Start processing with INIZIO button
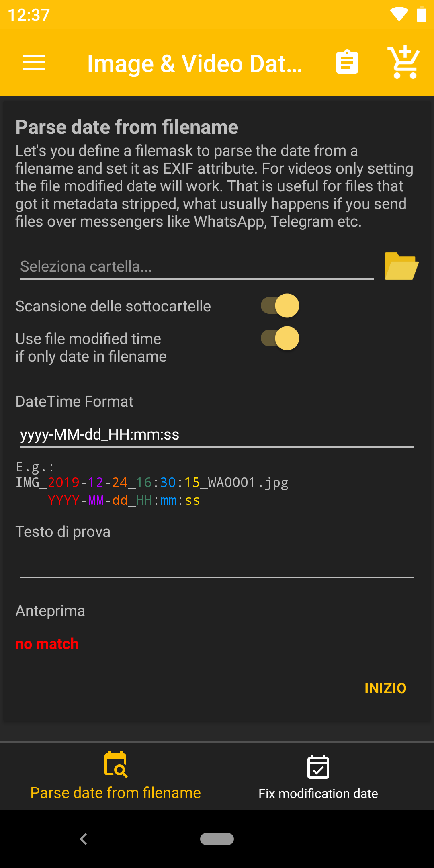This screenshot has height=868, width=434. pos(385,688)
